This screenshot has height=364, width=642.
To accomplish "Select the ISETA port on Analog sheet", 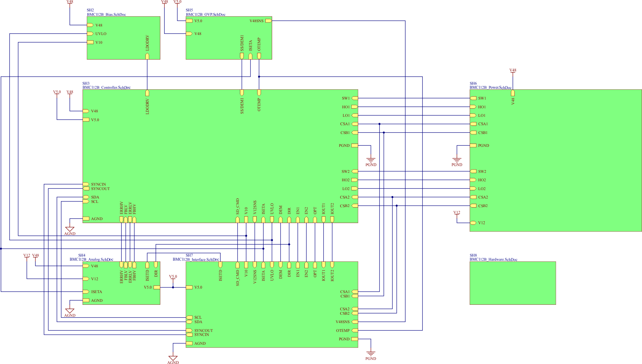I will (86, 292).
